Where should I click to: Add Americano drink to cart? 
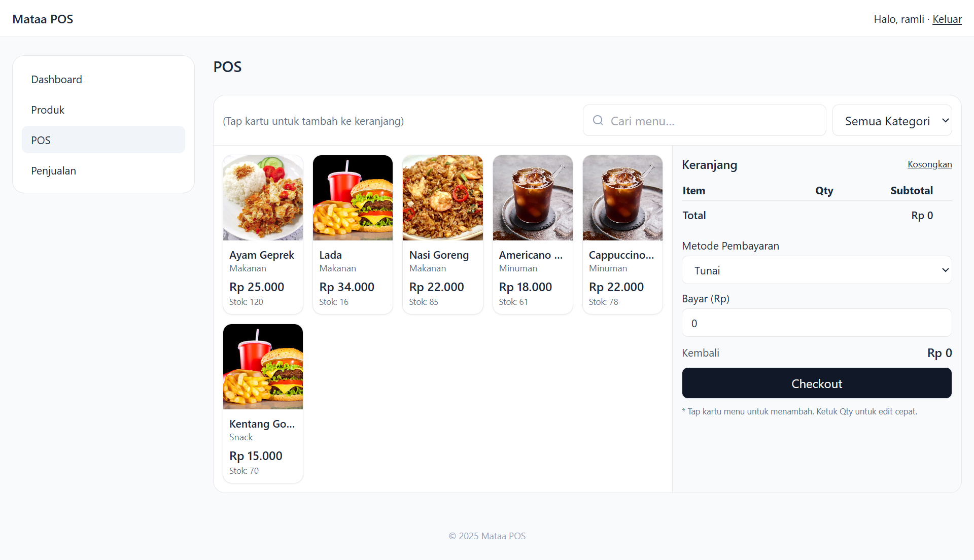click(533, 234)
